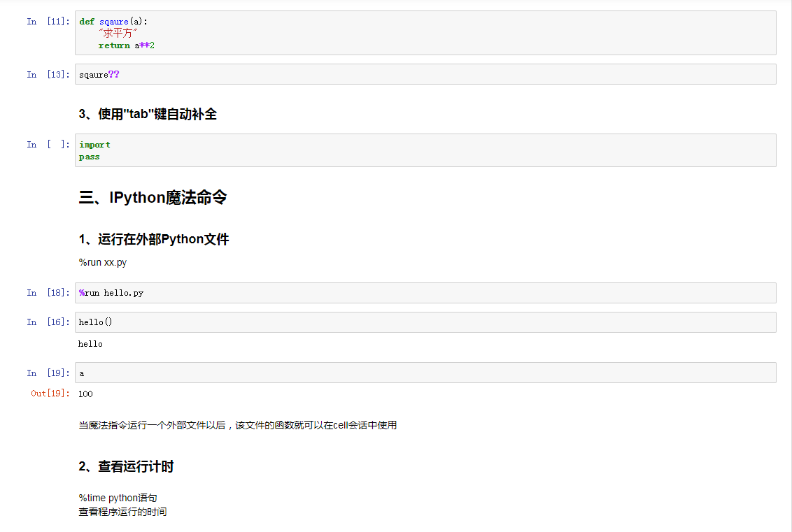Click the docstring '求平方' in the code
792x532 pixels.
(x=118, y=34)
